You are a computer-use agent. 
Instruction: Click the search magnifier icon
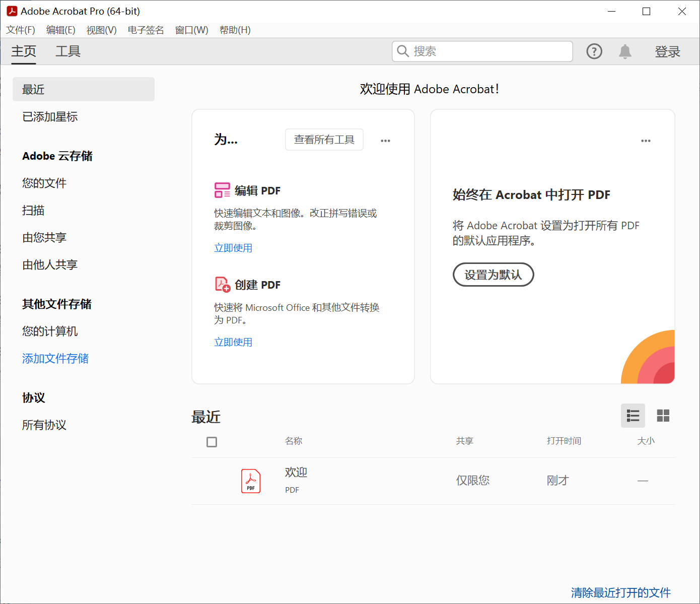click(403, 51)
